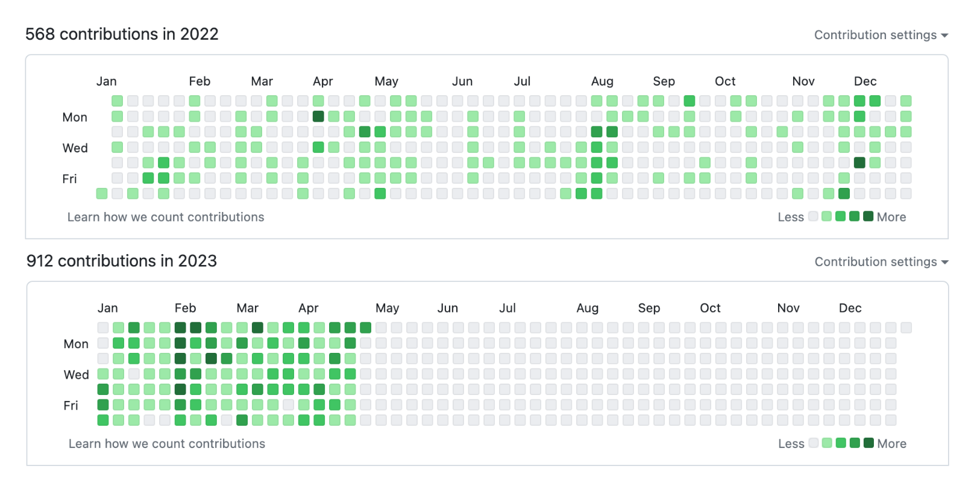Click the darkest Saturday cell in December 2022
Viewport: 980px width, 495px height.
click(844, 193)
